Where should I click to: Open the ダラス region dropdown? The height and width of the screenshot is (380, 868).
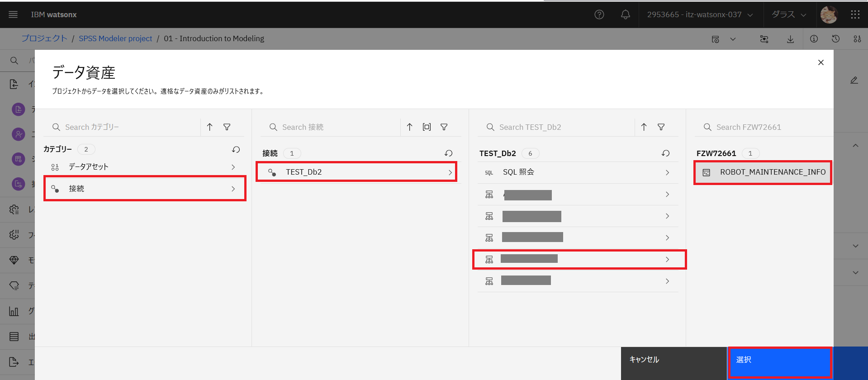tap(789, 14)
